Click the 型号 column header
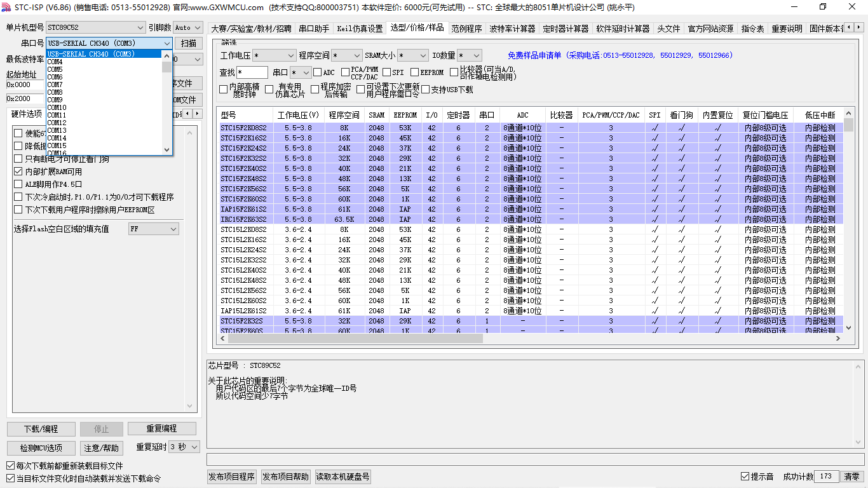This screenshot has width=868, height=488. [x=245, y=115]
